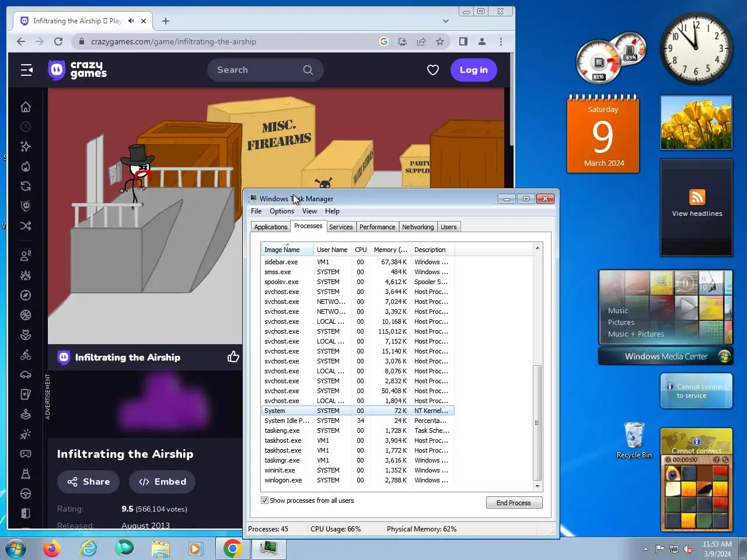
Task: Open the new games sparkle icon in sidebar
Action: 26,146
